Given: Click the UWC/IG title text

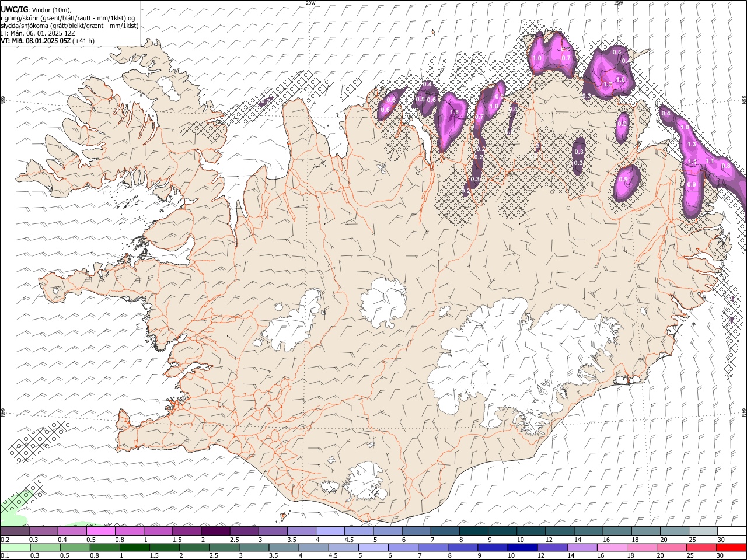Looking at the screenshot, I should 14,9.
